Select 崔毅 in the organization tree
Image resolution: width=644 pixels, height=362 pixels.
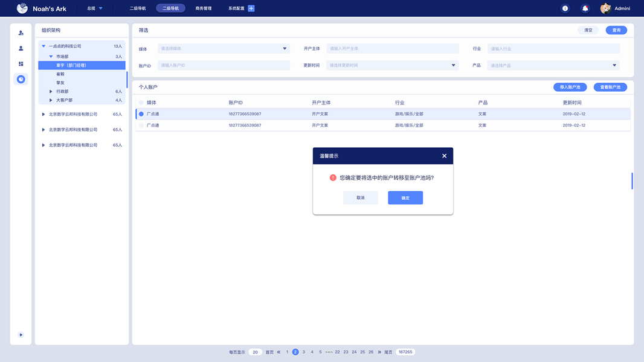click(x=60, y=74)
